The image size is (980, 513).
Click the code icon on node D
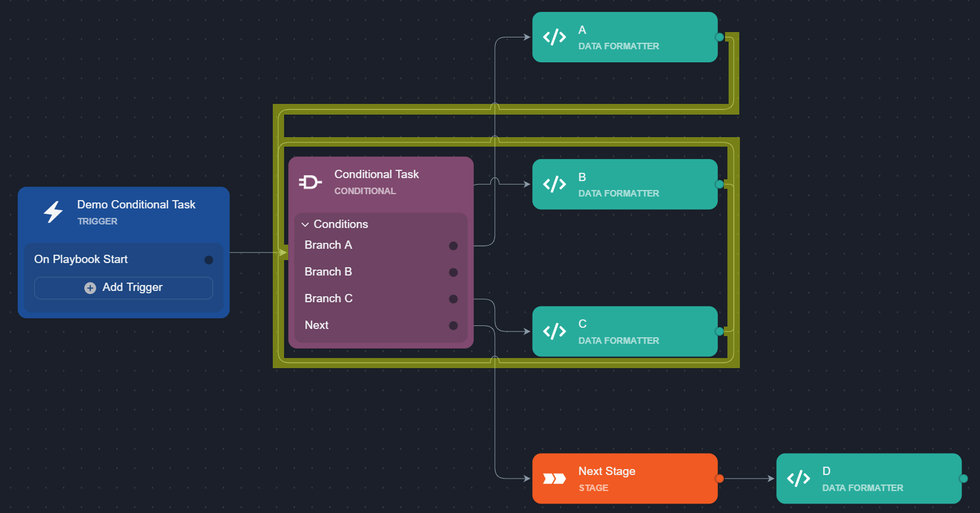[798, 479]
